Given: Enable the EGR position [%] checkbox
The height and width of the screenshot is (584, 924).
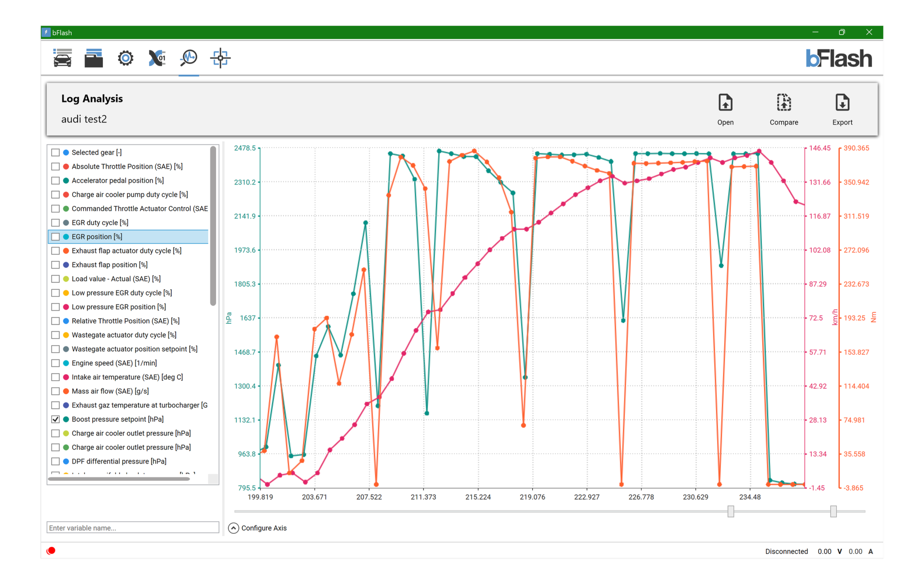Looking at the screenshot, I should 56,237.
